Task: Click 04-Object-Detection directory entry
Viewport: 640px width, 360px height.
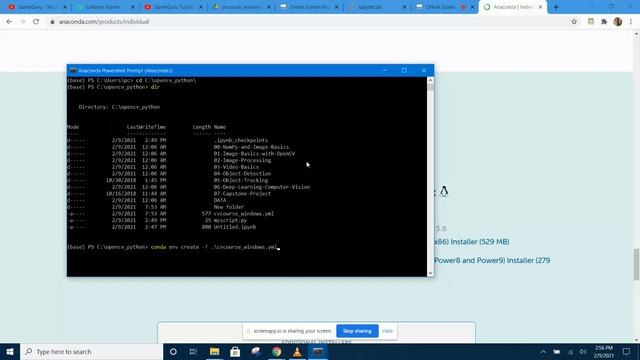Action: pyautogui.click(x=242, y=173)
